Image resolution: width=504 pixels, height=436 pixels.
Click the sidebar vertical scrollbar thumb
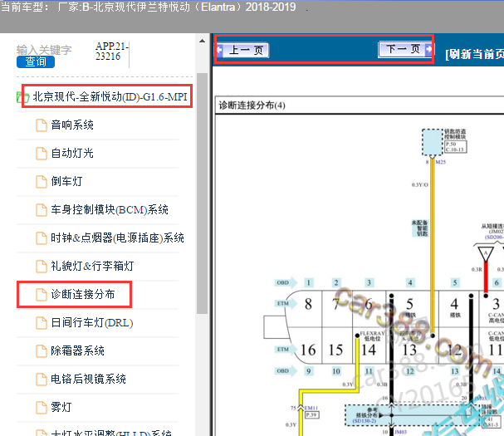click(202, 193)
